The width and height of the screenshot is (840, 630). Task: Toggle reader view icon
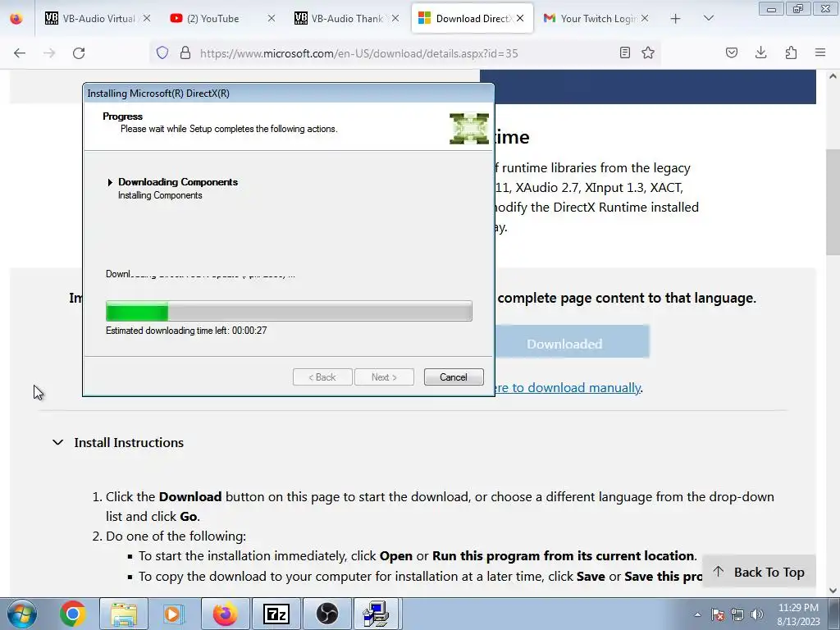[624, 52]
